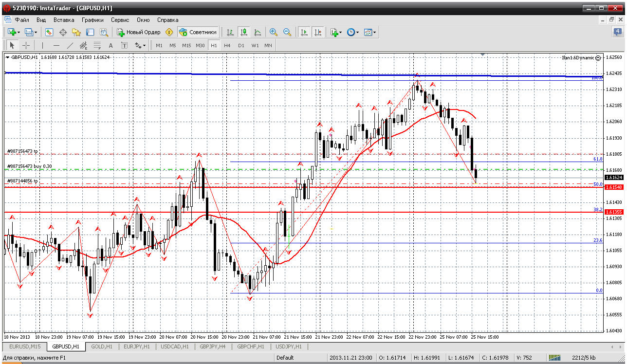Select the Fibonacci retracement tool

pos(97,45)
